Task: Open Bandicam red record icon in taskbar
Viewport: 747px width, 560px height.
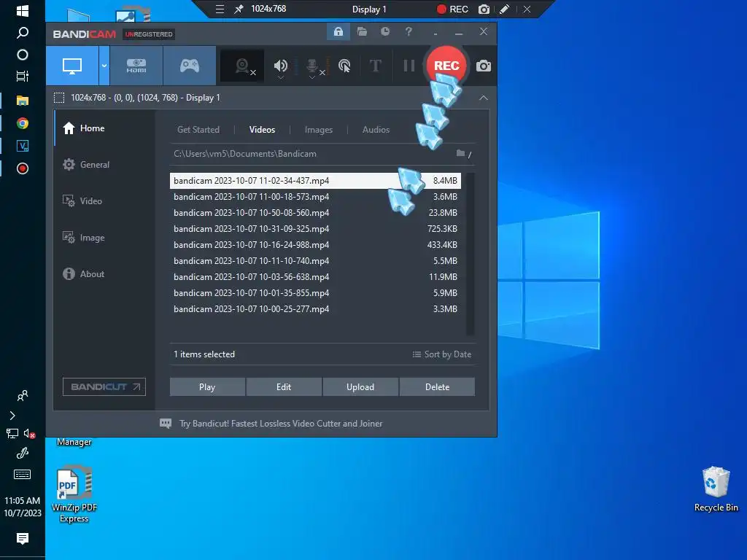Action: click(x=23, y=168)
